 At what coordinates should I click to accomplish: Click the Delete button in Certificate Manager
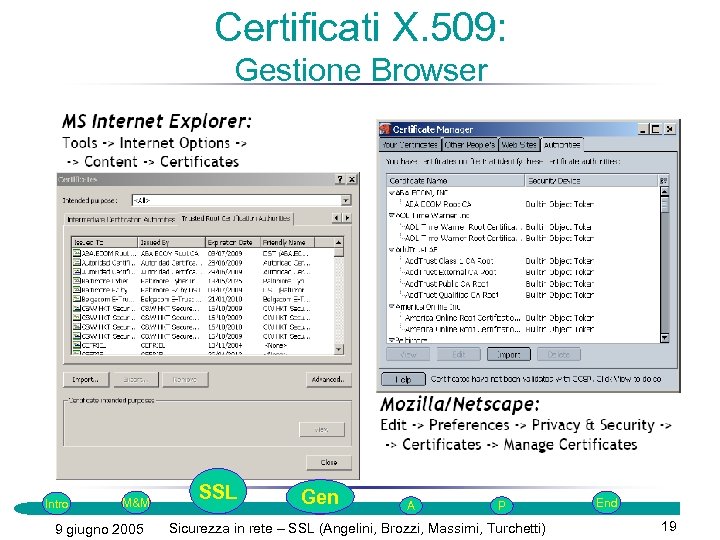[x=559, y=354]
